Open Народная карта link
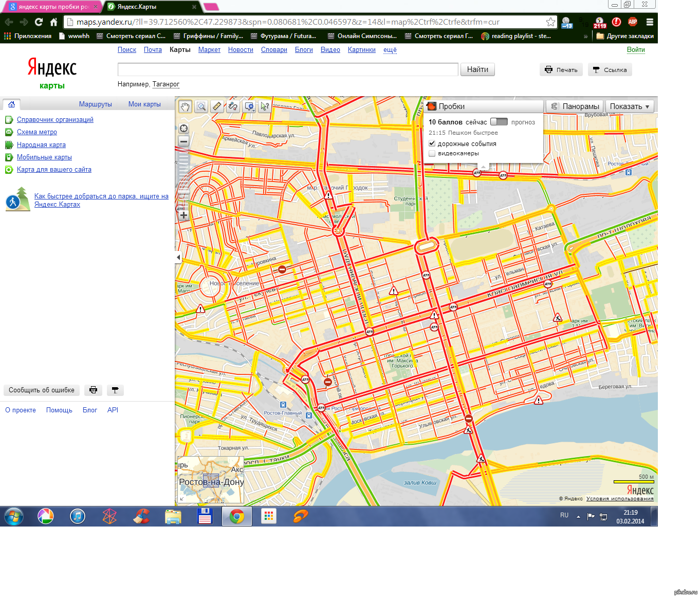The height and width of the screenshot is (598, 700). [41, 145]
